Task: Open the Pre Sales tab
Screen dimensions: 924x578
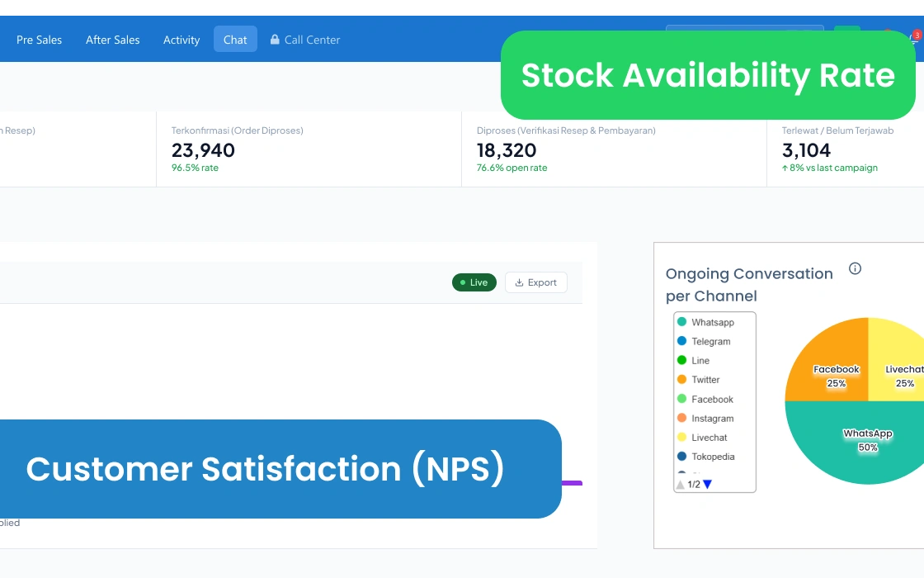Action: pos(39,40)
